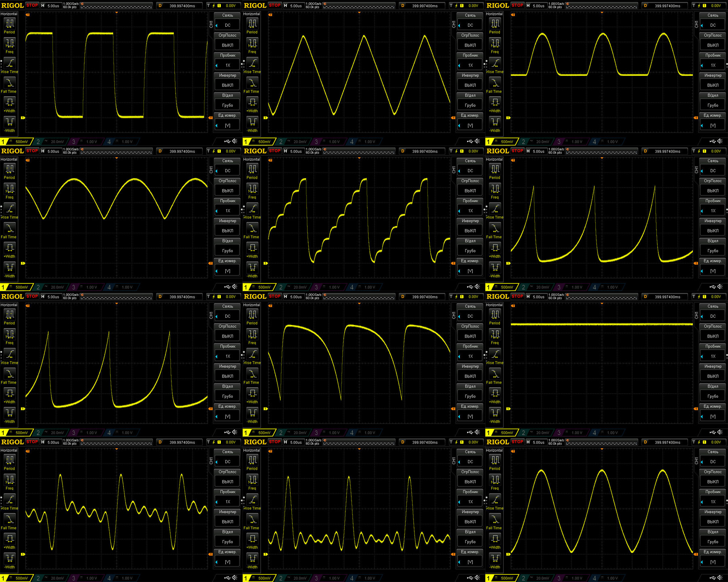728x582 pixels.
Task: Toggle ОгрПолос ВЫКЛ in triangle wave panel
Action: tap(470, 45)
